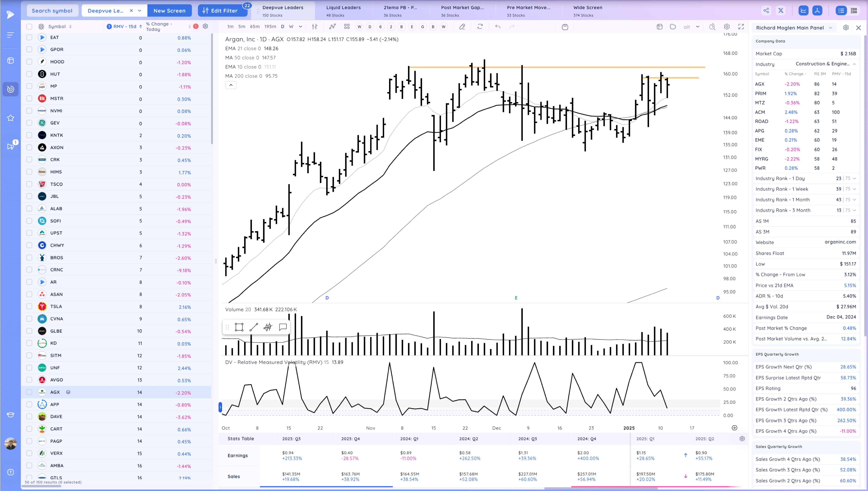Clear the Deepvue Leaders screen selection
Screen dimensions: 868x491
[131, 10]
